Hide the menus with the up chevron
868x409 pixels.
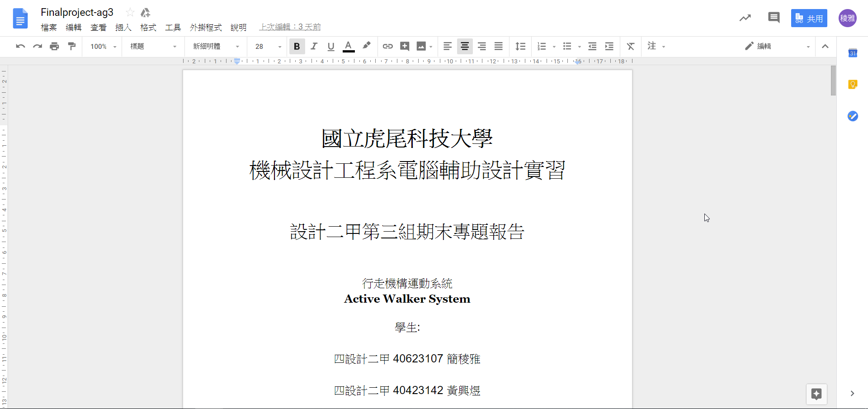(x=825, y=46)
